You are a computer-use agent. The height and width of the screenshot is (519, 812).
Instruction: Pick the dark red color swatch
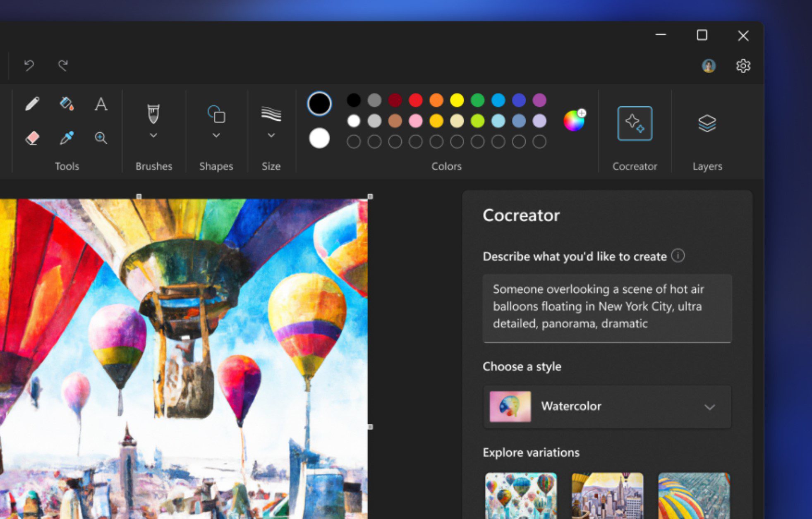pos(395,100)
